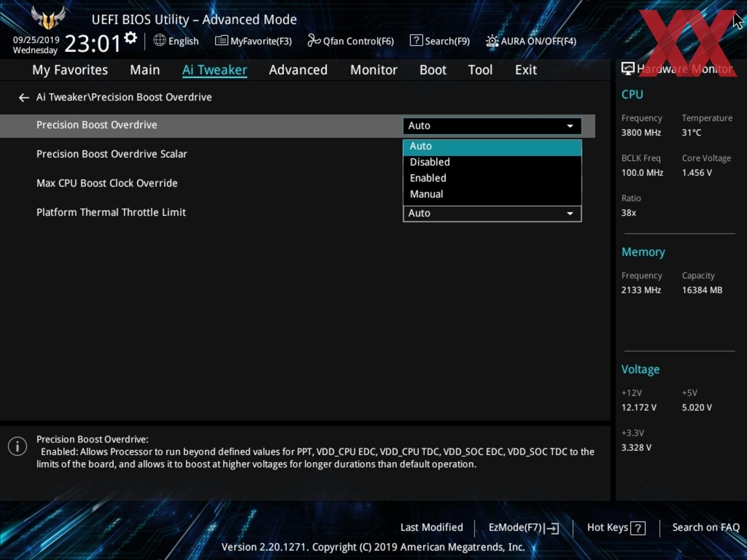The image size is (747, 560).
Task: Click Last Modified
Action: [432, 528]
